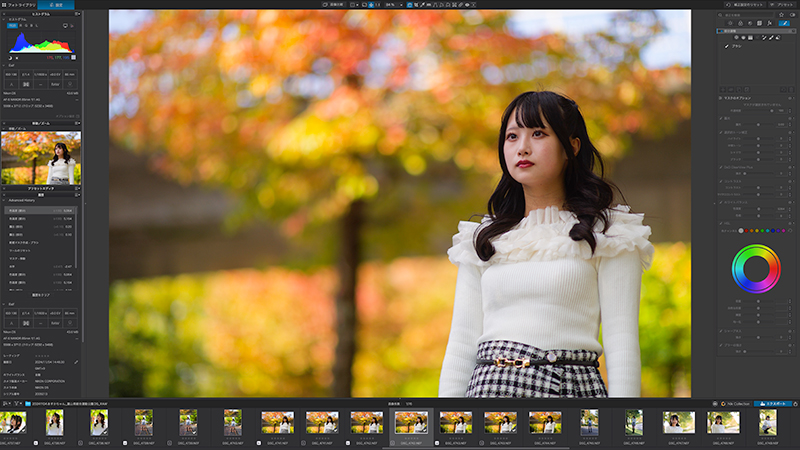Toggle highlight clipping sun icon under histogram

click(17, 58)
